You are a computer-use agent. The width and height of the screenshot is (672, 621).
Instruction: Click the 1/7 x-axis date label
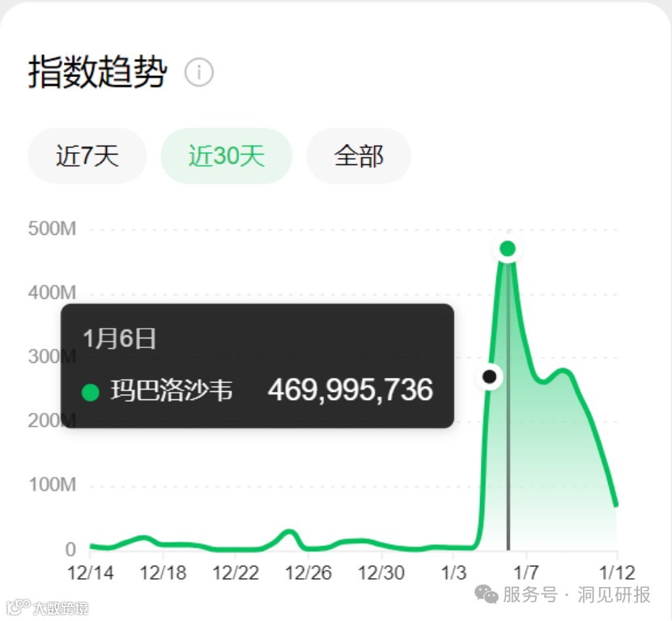(525, 572)
